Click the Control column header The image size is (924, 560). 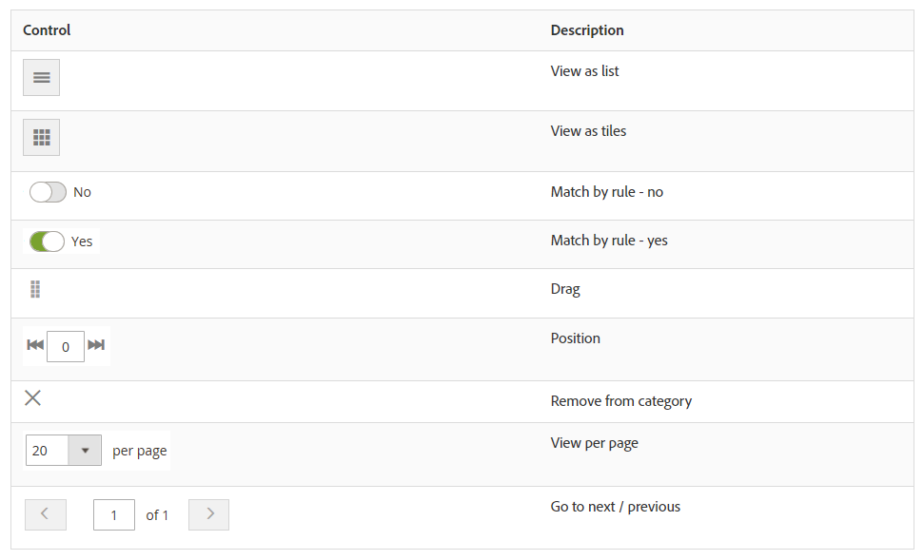point(47,29)
